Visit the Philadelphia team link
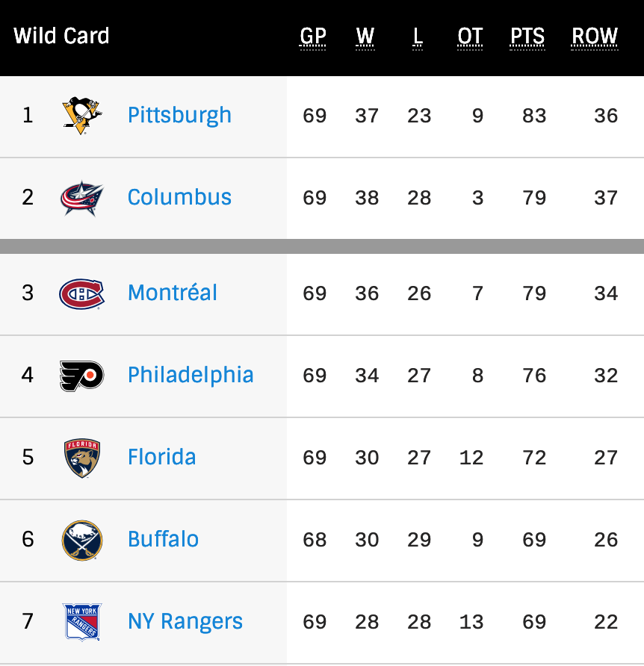 tap(191, 375)
